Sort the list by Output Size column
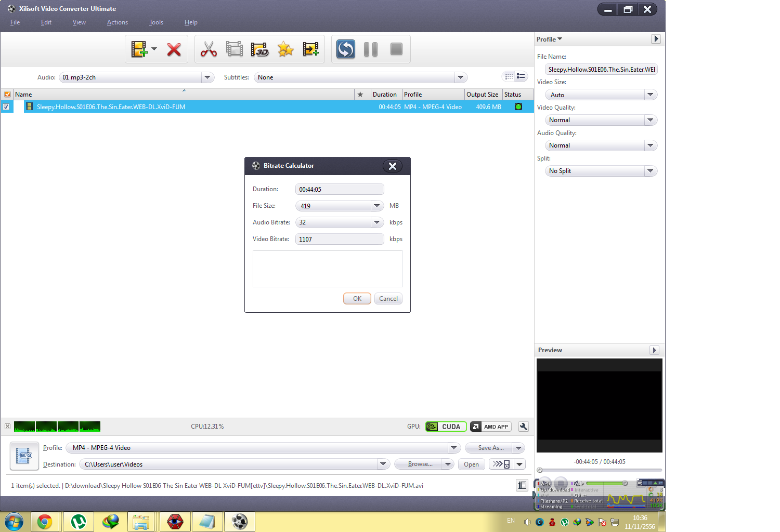 pos(484,95)
